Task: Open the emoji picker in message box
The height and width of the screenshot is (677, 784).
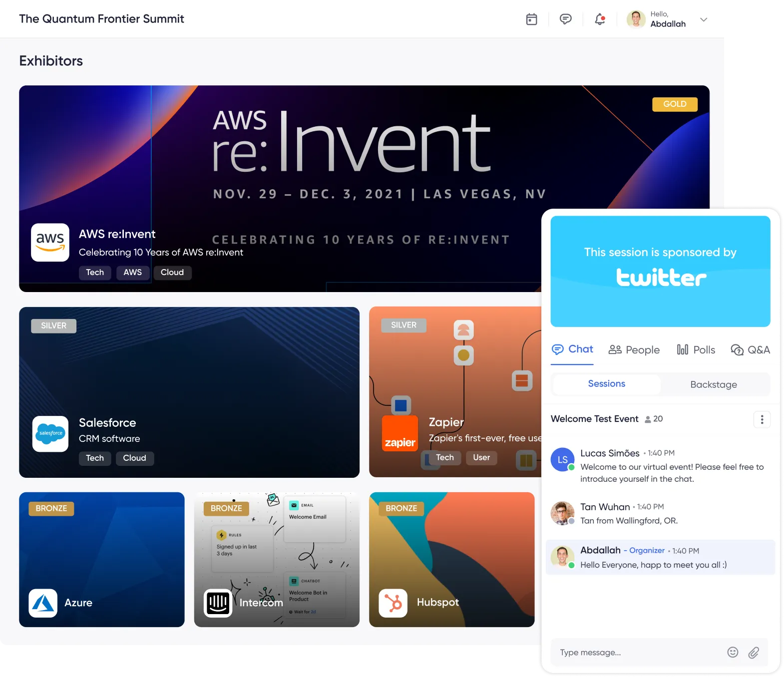Action: point(733,652)
